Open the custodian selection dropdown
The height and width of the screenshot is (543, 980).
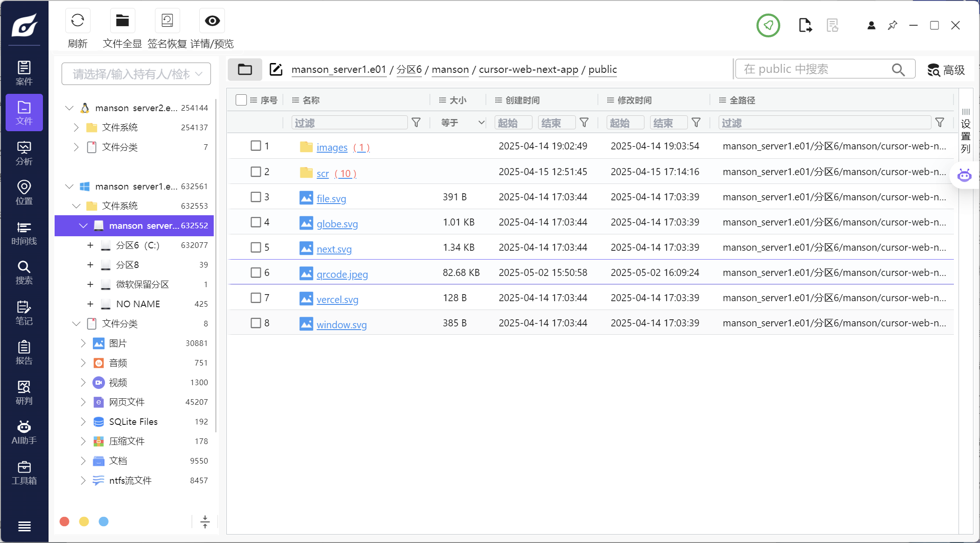[x=136, y=74]
